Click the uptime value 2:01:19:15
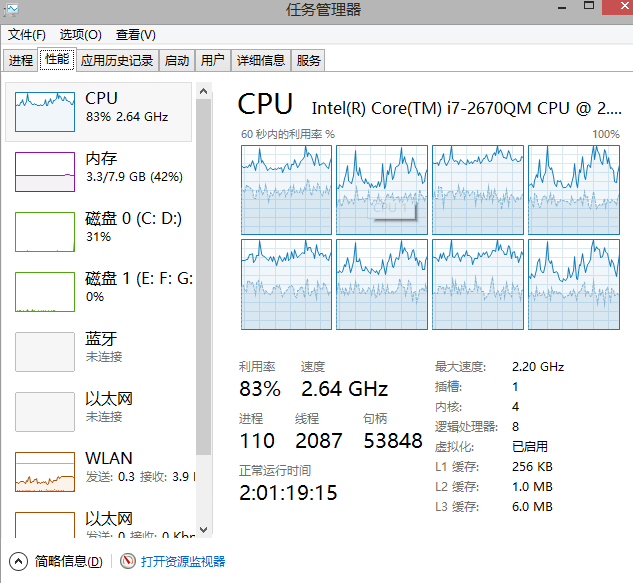 point(288,493)
